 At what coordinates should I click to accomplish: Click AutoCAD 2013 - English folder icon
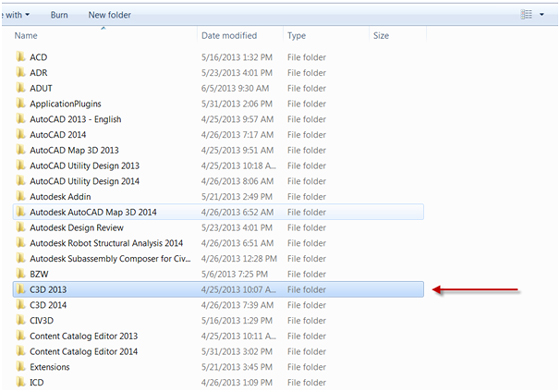point(21,119)
